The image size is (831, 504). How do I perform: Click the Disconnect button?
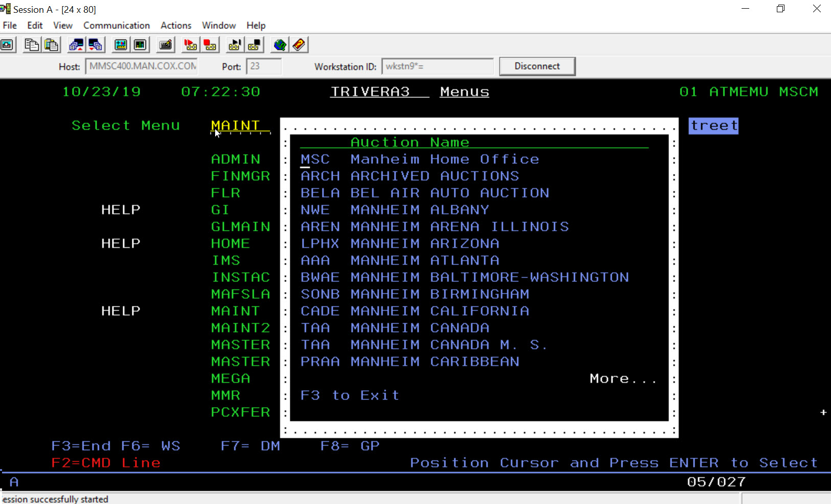click(x=537, y=66)
